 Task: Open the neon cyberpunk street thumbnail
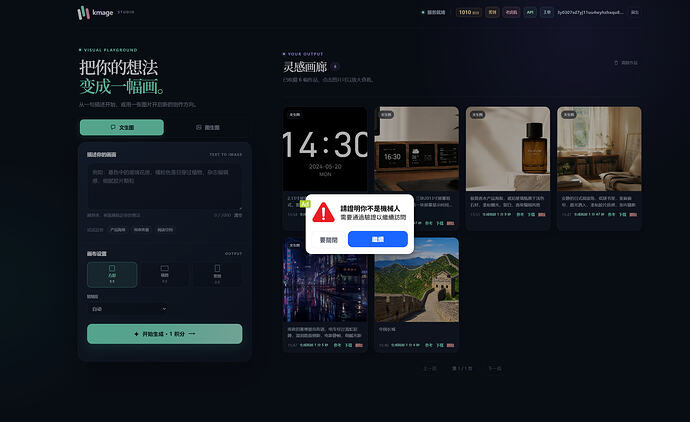tap(325, 280)
